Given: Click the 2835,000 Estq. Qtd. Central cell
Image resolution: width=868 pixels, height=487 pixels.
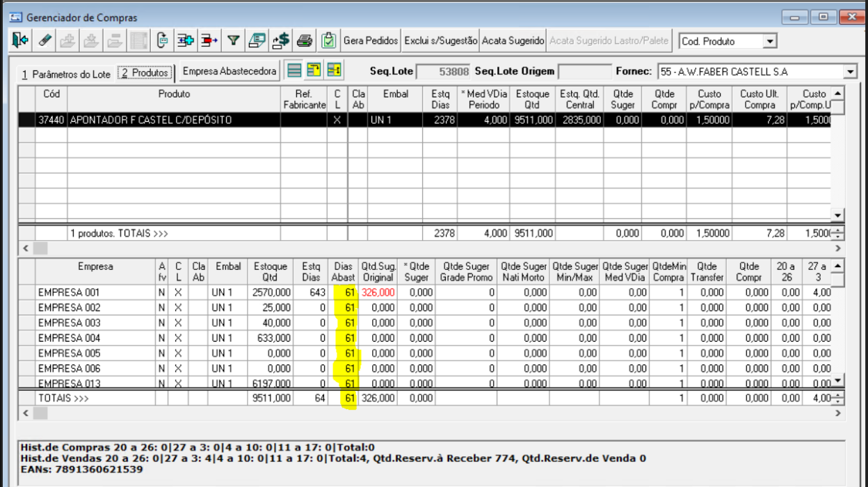Looking at the screenshot, I should [x=580, y=120].
